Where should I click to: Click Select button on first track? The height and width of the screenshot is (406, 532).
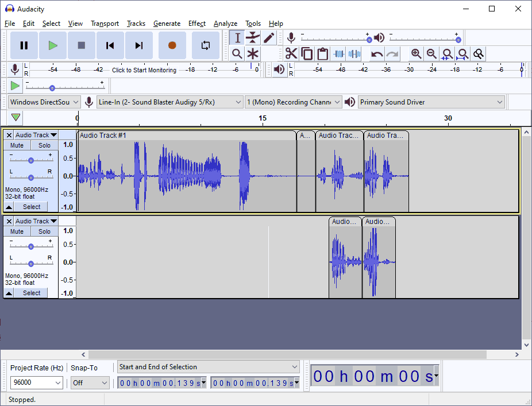[31, 207]
